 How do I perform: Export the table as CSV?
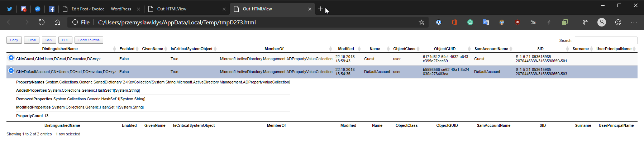(49, 40)
